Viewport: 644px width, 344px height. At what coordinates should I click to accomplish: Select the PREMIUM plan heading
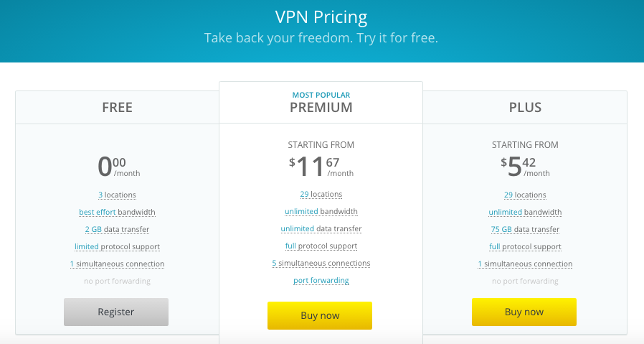[x=321, y=108]
